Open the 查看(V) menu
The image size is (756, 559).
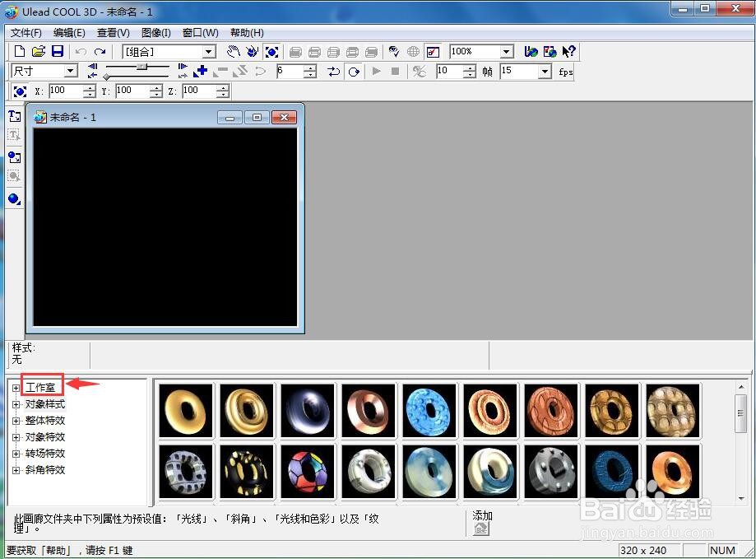[114, 33]
